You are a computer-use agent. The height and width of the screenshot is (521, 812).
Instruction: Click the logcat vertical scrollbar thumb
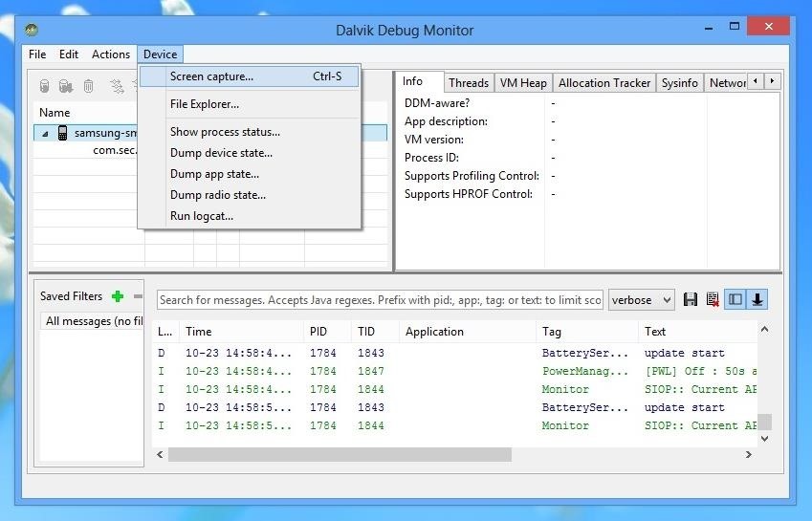764,423
